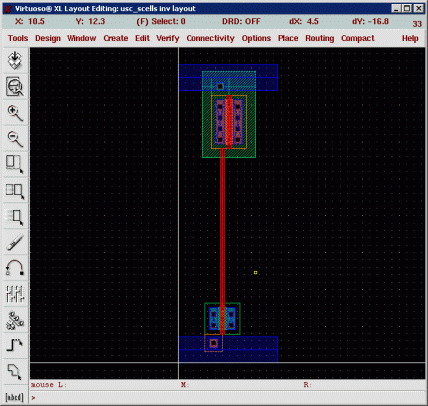Image resolution: width=428 pixels, height=406 pixels.
Task: Open the Verify menu
Action: (x=168, y=38)
